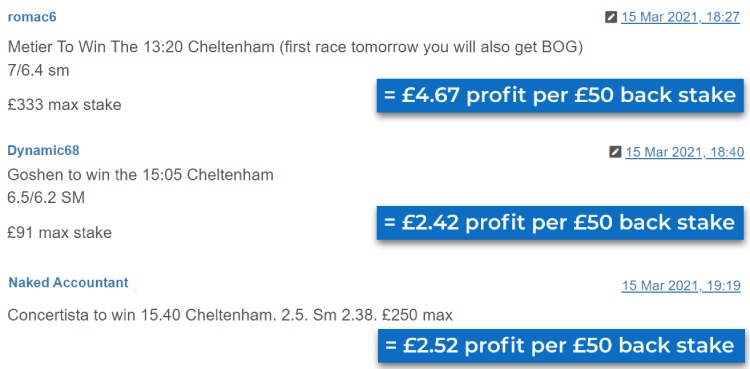Open the 15 Mar 2021, 18:27 timestamp link
Viewport: 750px width, 369px height.
[x=681, y=18]
